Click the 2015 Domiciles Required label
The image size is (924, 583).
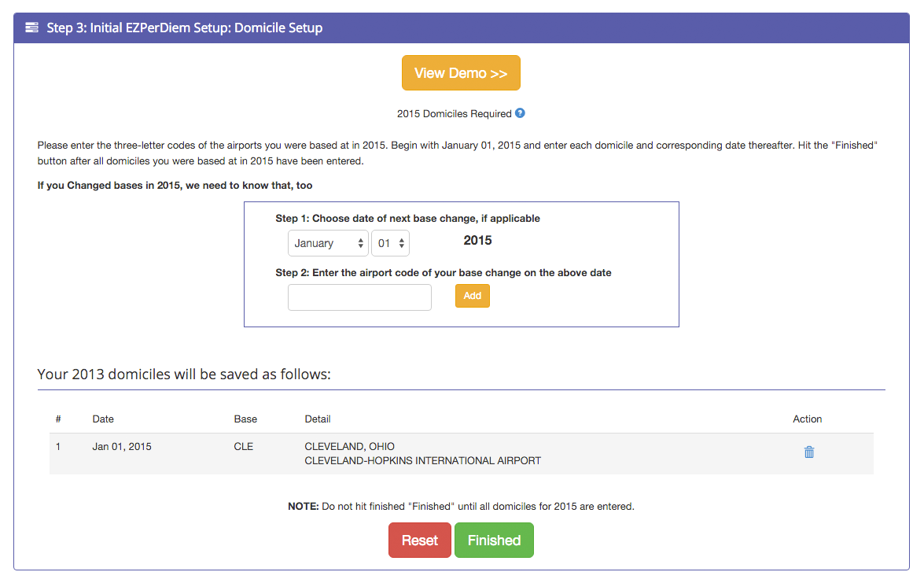(454, 114)
